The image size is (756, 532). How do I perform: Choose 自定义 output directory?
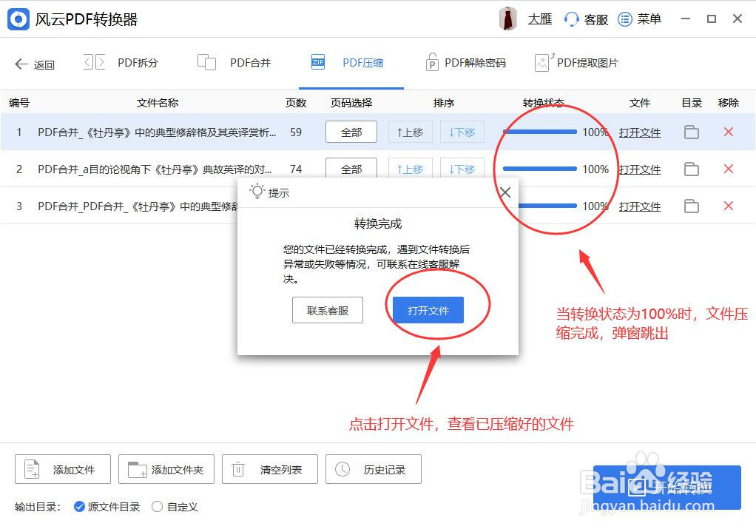pyautogui.click(x=157, y=507)
